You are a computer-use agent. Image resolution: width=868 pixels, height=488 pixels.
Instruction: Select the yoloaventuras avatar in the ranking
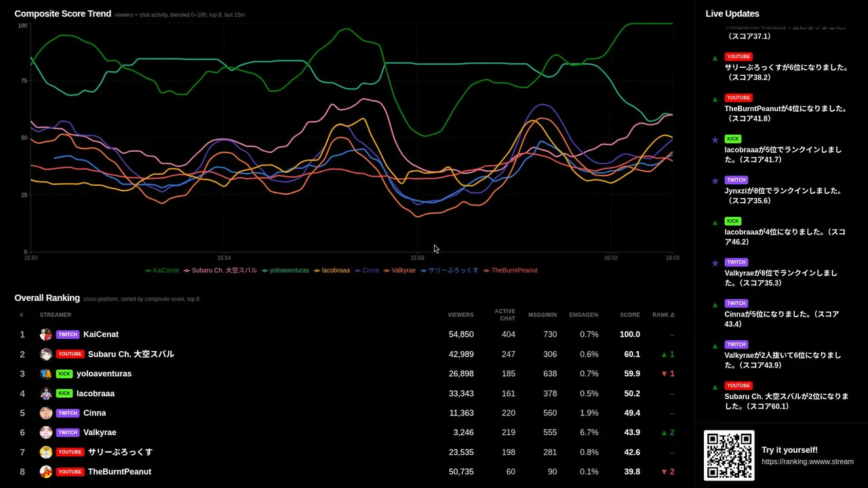(x=46, y=373)
